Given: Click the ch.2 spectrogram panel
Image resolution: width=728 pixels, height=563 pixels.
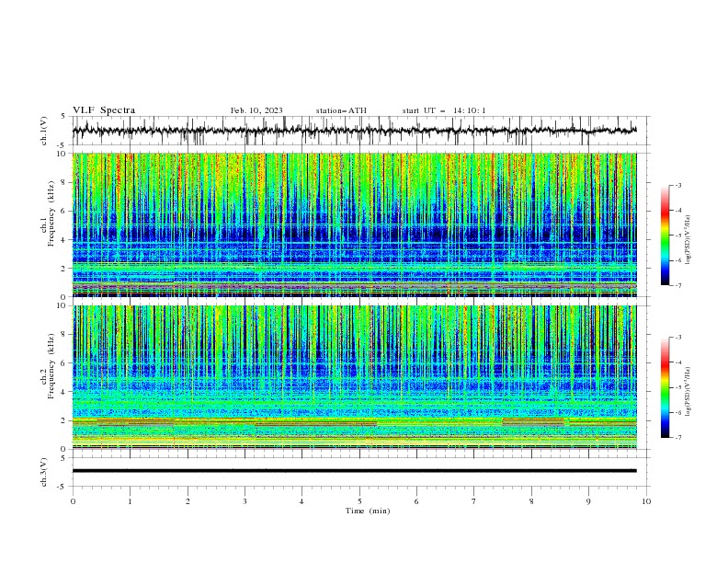Looking at the screenshot, I should [354, 377].
